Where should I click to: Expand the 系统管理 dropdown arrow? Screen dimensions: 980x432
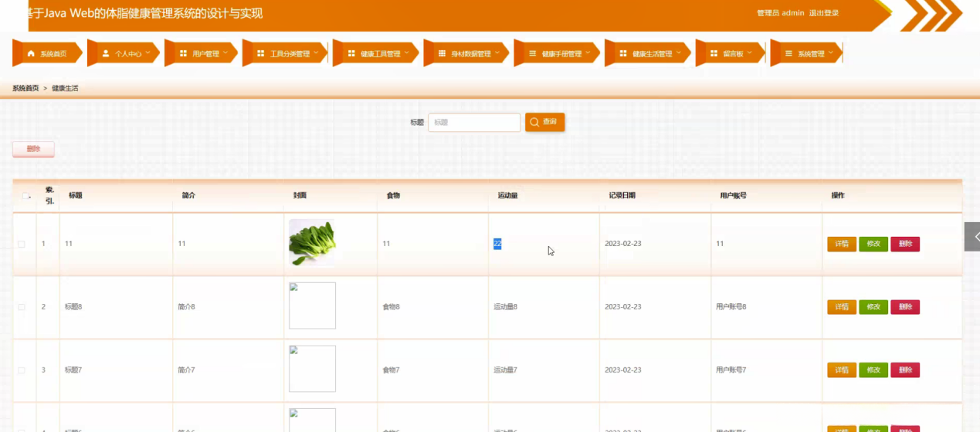(x=831, y=53)
